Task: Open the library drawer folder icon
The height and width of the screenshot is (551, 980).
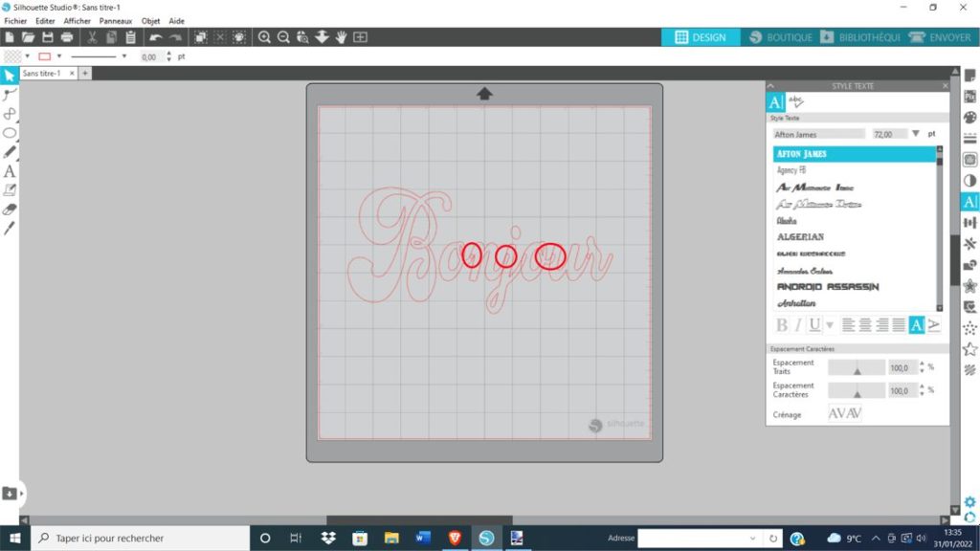Action: pos(10,494)
